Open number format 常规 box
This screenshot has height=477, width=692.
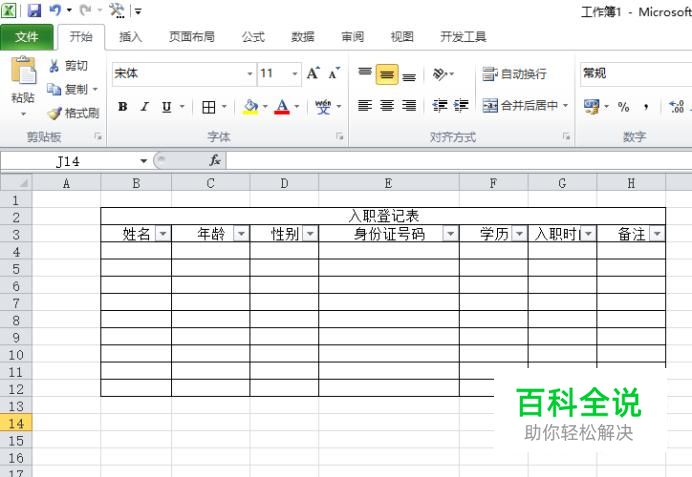(636, 74)
